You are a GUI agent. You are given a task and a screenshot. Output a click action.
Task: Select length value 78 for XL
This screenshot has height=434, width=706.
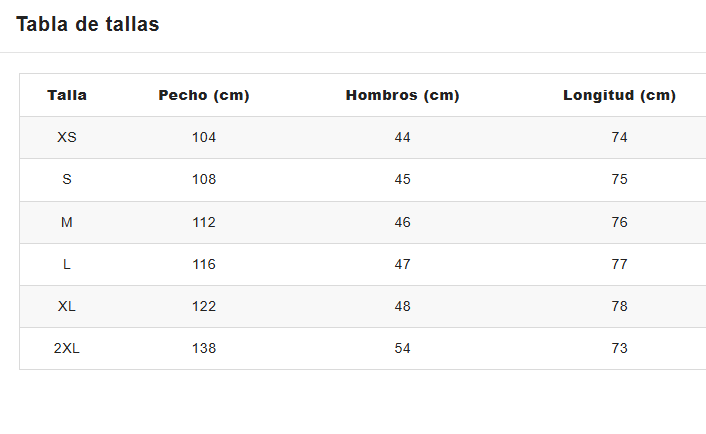click(x=619, y=306)
